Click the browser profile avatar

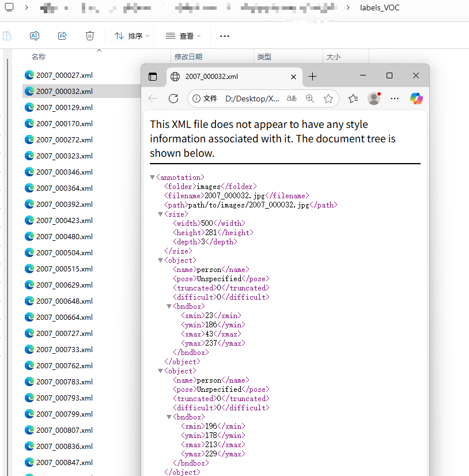374,99
